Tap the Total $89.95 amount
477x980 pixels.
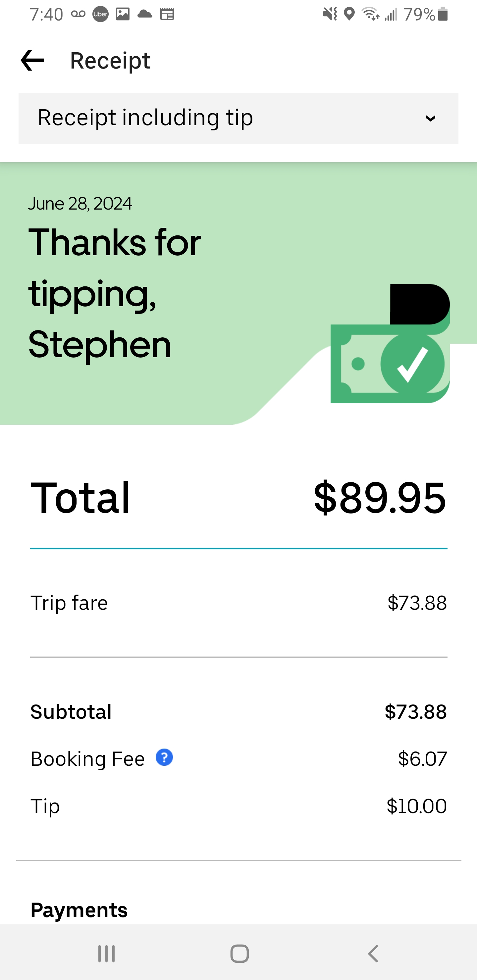(x=380, y=498)
